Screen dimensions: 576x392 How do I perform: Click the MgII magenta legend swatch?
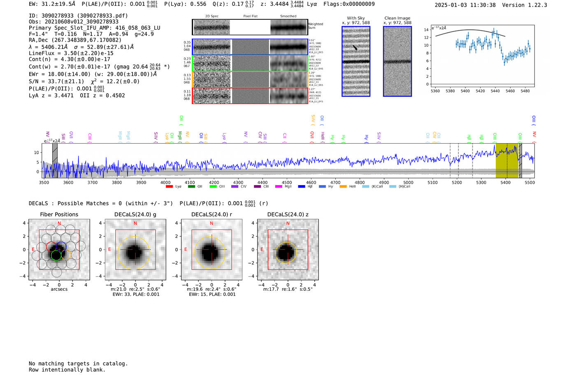coord(279,187)
